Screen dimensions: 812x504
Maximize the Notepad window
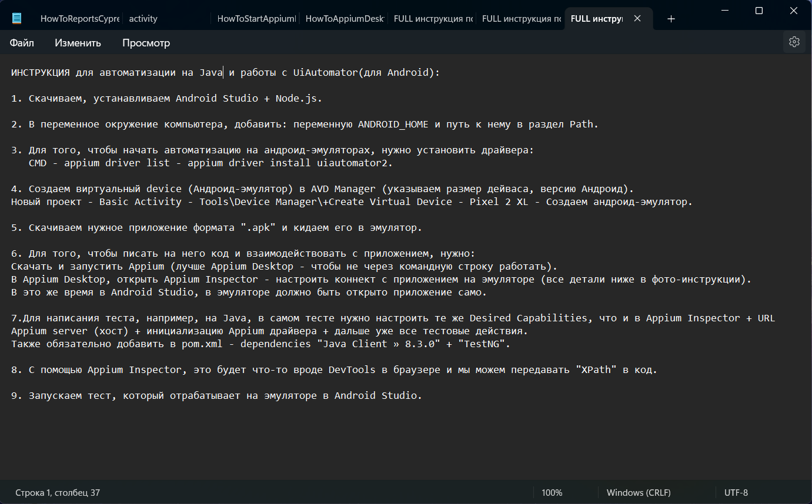pos(758,11)
